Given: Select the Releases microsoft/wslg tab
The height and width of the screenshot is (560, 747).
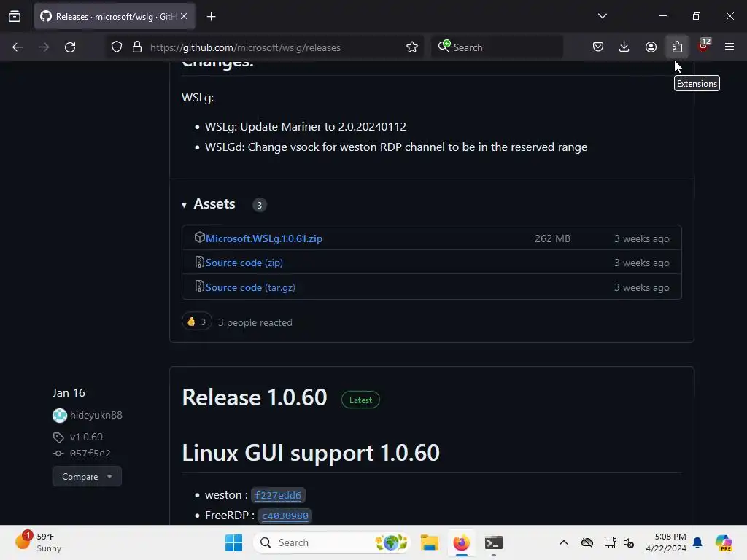Looking at the screenshot, I should pyautogui.click(x=115, y=17).
